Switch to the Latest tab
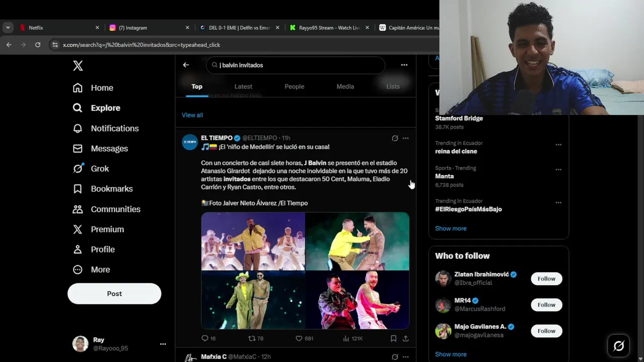 pyautogui.click(x=243, y=86)
